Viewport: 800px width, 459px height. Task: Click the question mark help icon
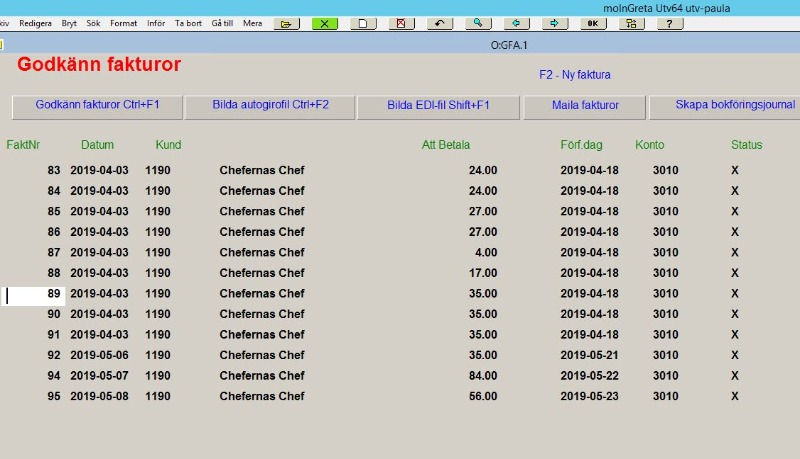coord(670,23)
